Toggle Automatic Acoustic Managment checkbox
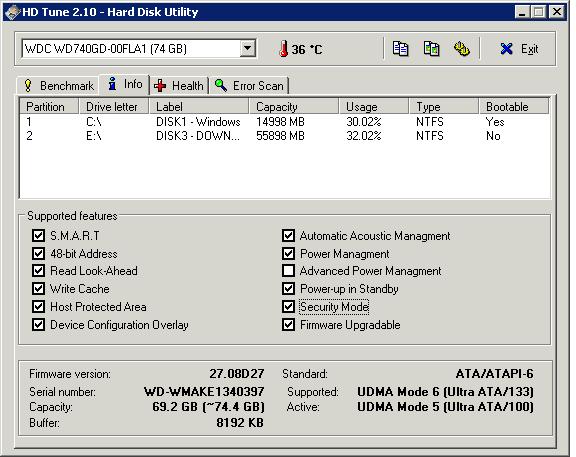This screenshot has height=457, width=576. click(x=288, y=235)
